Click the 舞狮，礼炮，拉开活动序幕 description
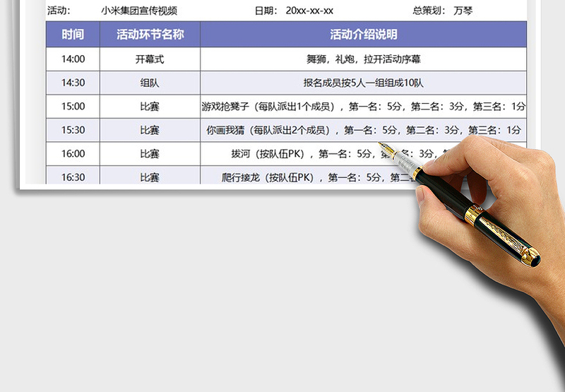The image size is (565, 392). pos(364,59)
